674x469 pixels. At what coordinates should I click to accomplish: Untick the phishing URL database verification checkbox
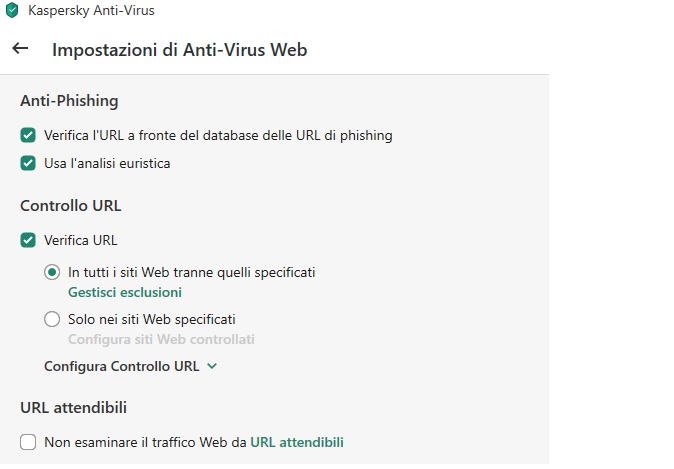(x=28, y=135)
